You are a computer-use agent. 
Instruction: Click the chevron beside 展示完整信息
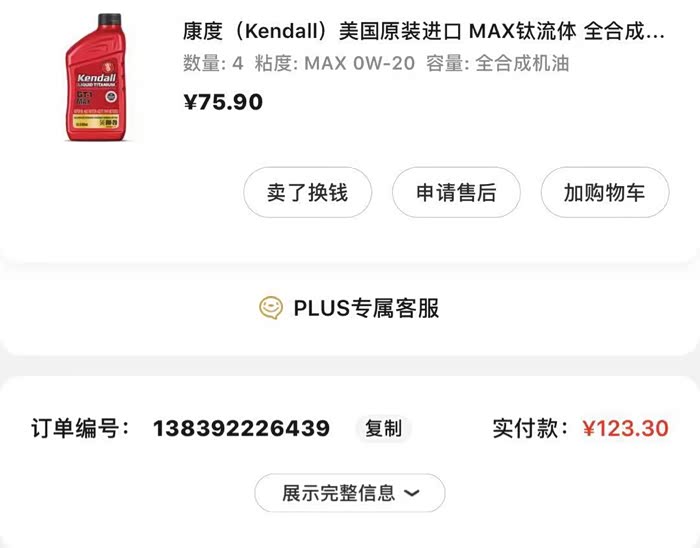(411, 493)
